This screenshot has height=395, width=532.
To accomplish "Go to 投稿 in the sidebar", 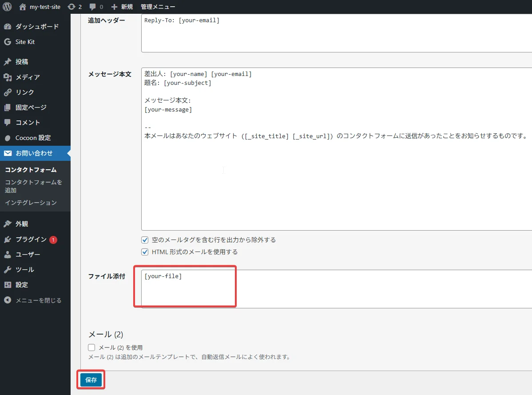I will pos(35,62).
